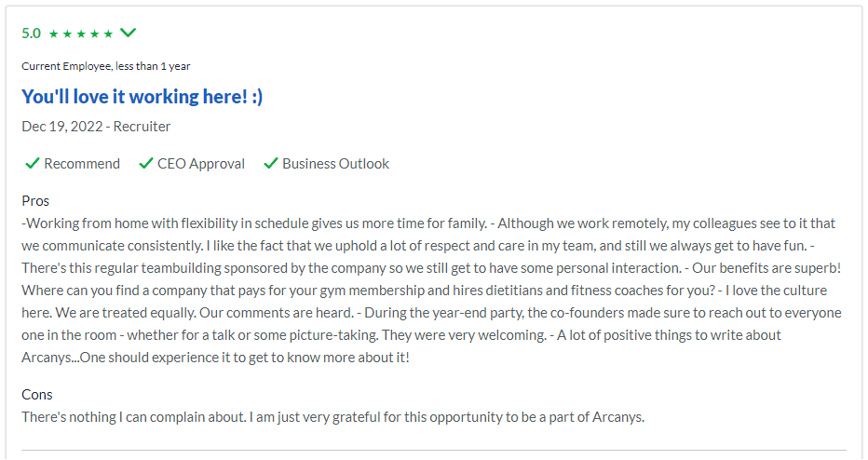This screenshot has height=460, width=868.
Task: Click the Business Outlook label
Action: coord(335,164)
